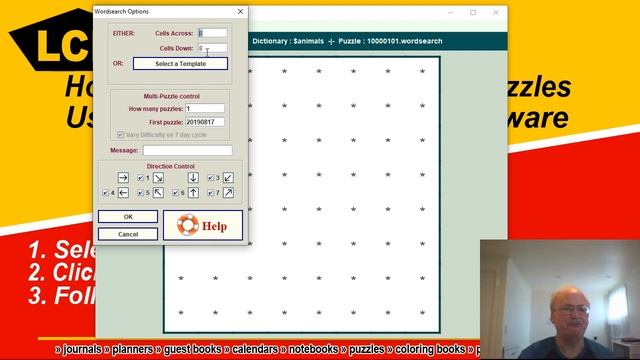Viewport: 640px width, 360px height.
Task: Click the Message text field
Action: (x=188, y=150)
